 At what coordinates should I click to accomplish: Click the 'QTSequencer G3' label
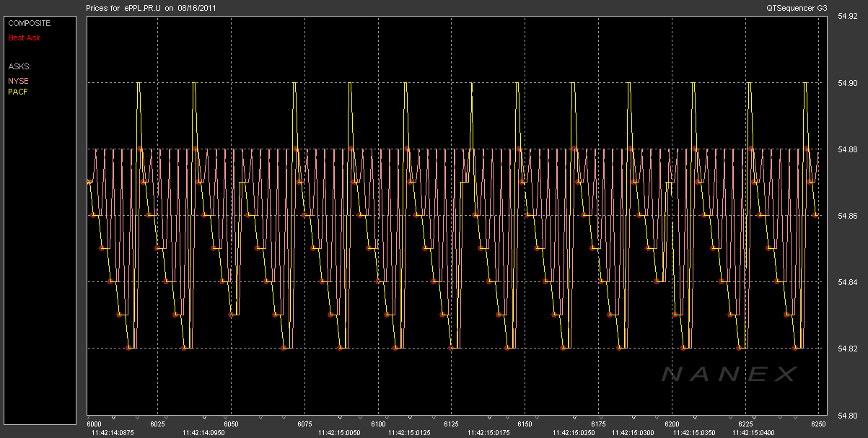(x=797, y=7)
